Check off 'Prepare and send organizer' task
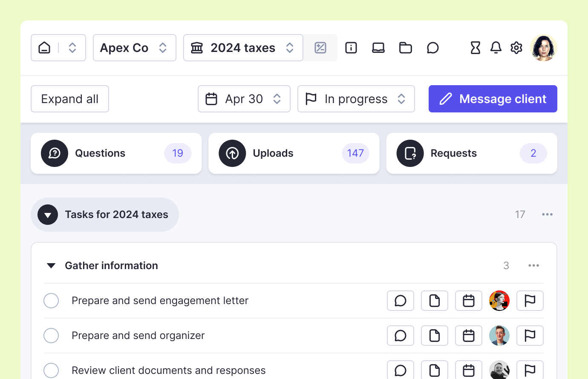Viewport: 588px width, 379px height. click(51, 336)
